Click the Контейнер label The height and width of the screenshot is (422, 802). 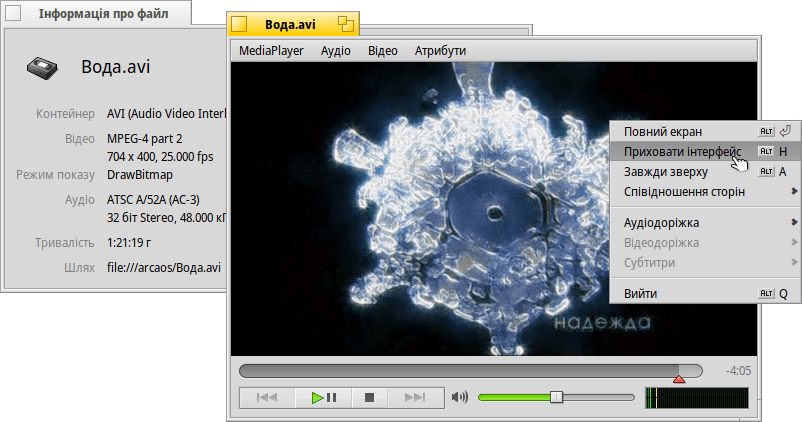coord(65,114)
